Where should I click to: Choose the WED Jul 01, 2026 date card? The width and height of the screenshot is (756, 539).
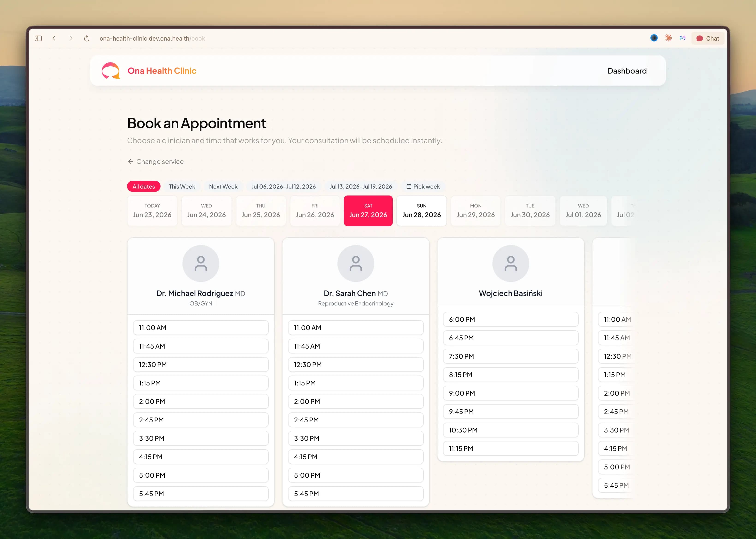(583, 211)
